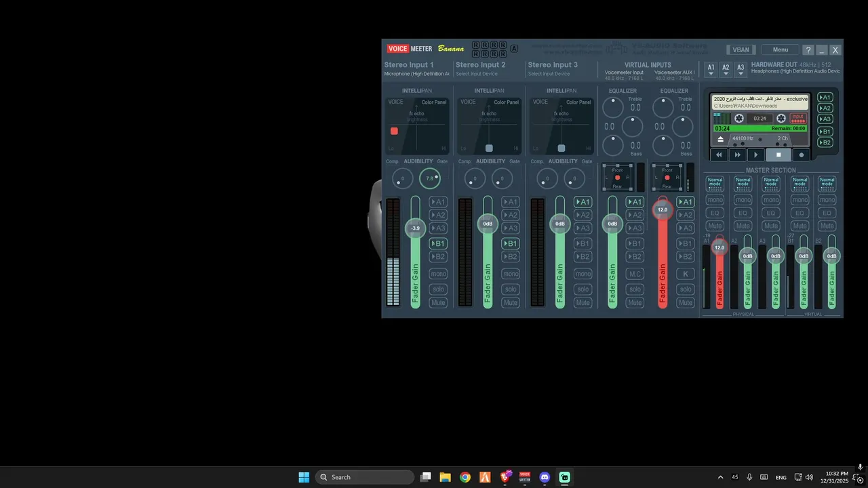Click the Stereo Input 2 Comp knob
The width and height of the screenshot is (868, 488).
coord(475,179)
